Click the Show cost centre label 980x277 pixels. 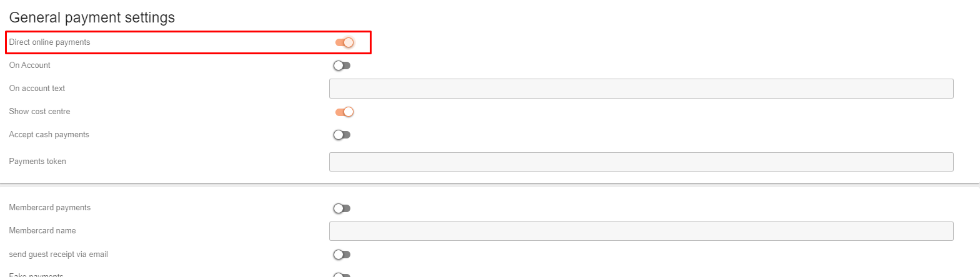coord(39,112)
